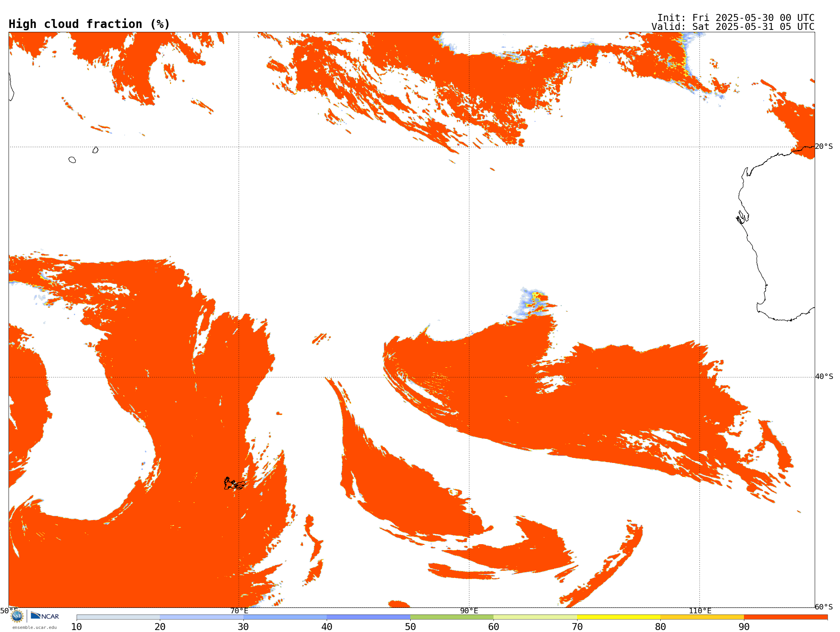The image size is (840, 632).
Task: Click the 30–40 blue colorbar segment
Action: [285, 617]
